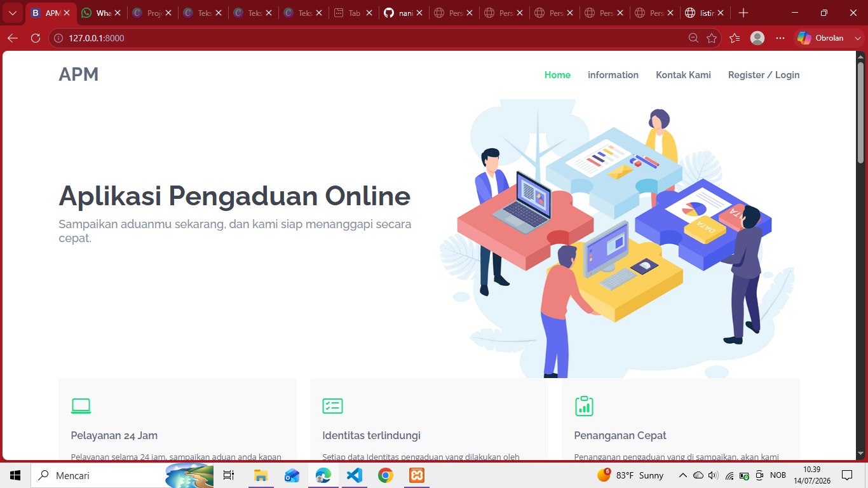
Task: Open Outlook from the taskbar
Action: click(x=292, y=475)
